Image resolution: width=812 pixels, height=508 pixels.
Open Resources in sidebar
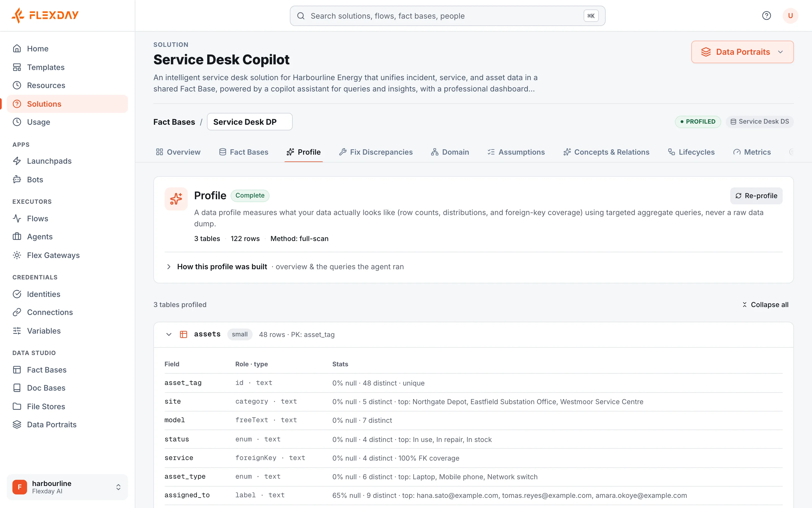(67, 85)
